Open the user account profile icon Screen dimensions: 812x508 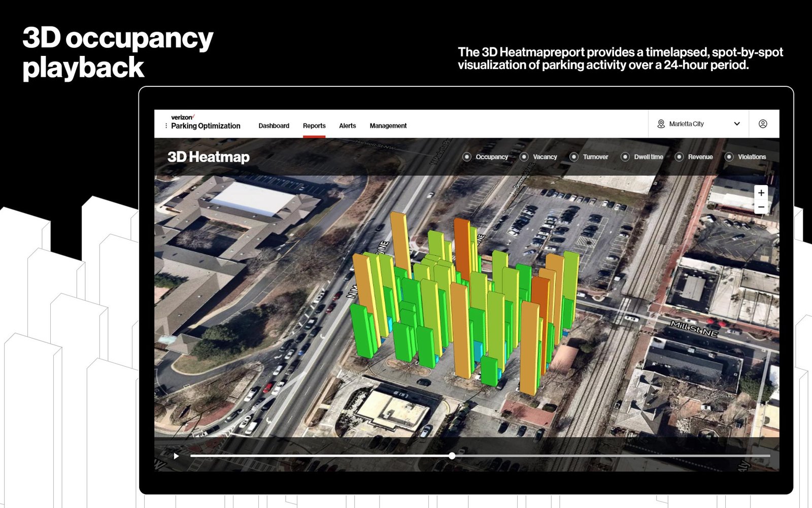coord(763,124)
